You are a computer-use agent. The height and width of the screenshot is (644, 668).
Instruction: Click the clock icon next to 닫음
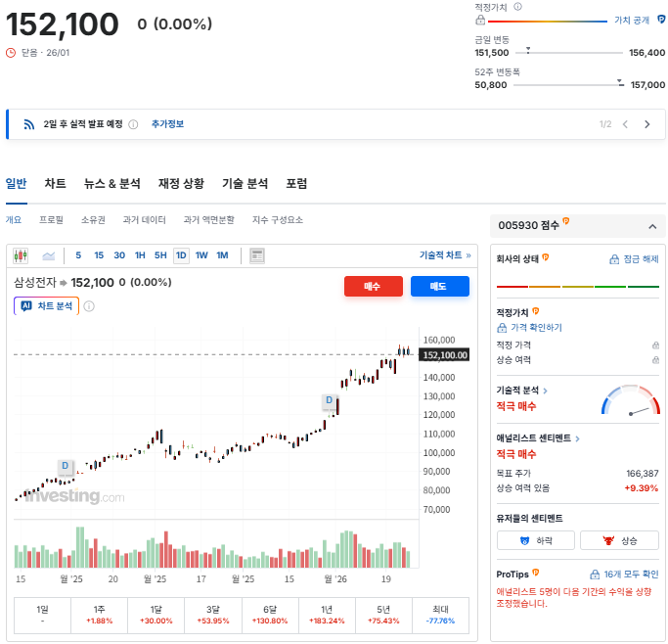point(11,53)
